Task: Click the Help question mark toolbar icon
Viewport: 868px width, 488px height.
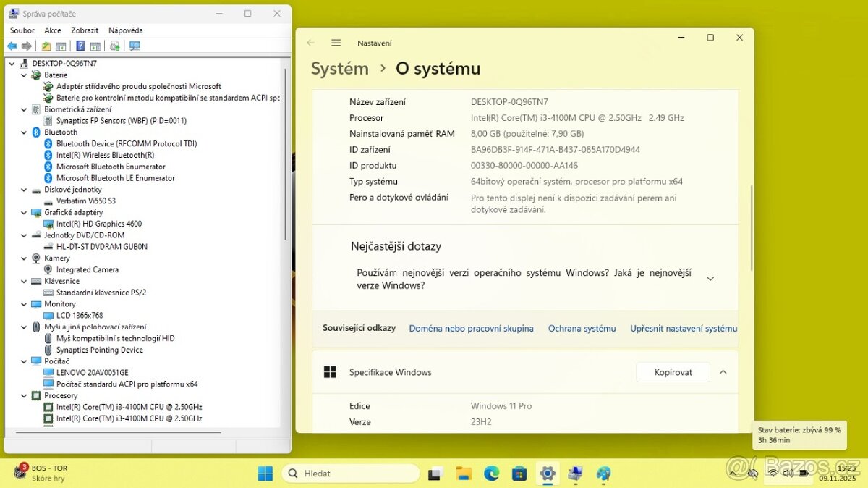Action: click(80, 46)
